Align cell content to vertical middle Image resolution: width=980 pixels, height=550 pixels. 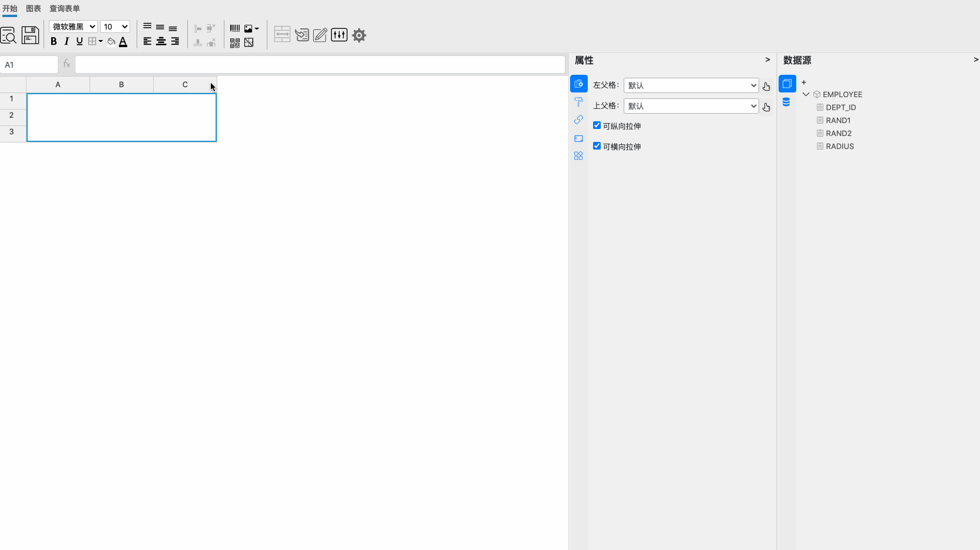(x=160, y=27)
